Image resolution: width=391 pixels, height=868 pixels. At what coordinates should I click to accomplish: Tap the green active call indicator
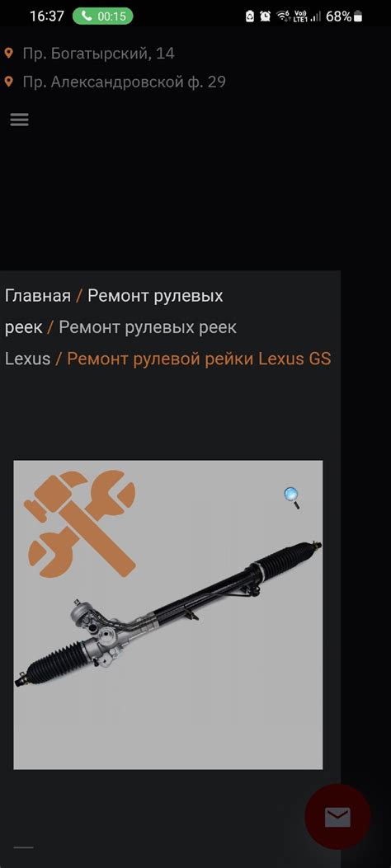[102, 16]
